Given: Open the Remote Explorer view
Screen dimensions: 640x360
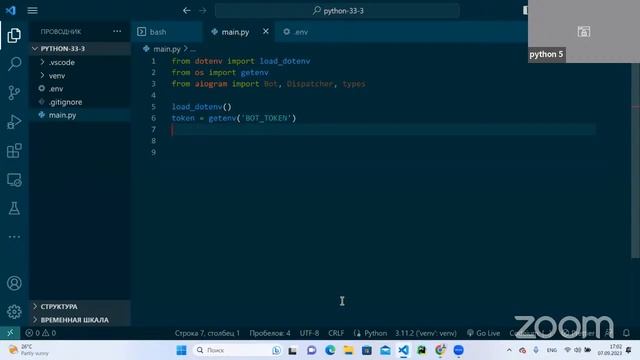Looking at the screenshot, I should click(x=14, y=180).
